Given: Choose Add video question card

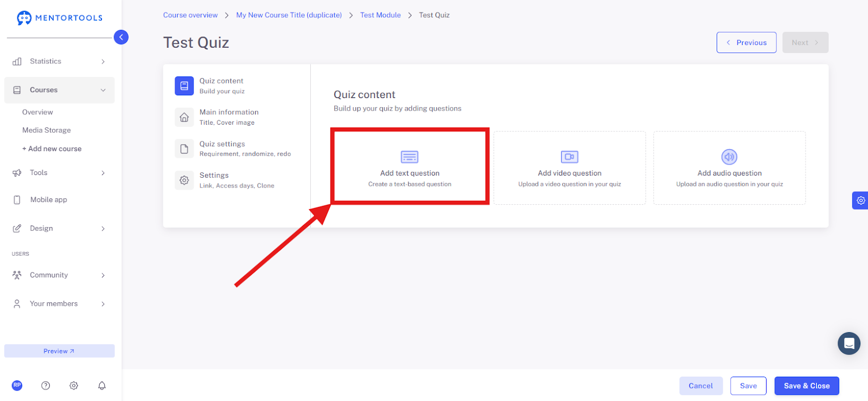Looking at the screenshot, I should pos(570,168).
